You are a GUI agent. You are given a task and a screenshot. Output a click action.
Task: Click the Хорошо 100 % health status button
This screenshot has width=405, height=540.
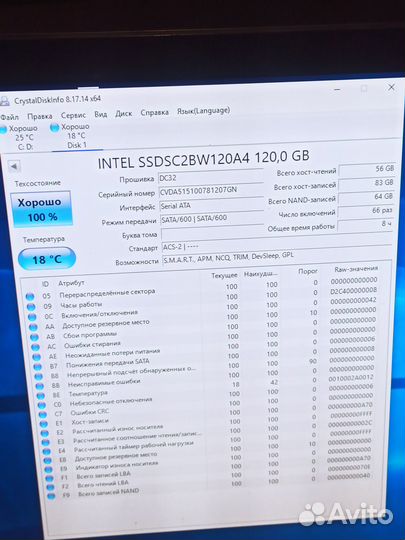click(x=42, y=209)
